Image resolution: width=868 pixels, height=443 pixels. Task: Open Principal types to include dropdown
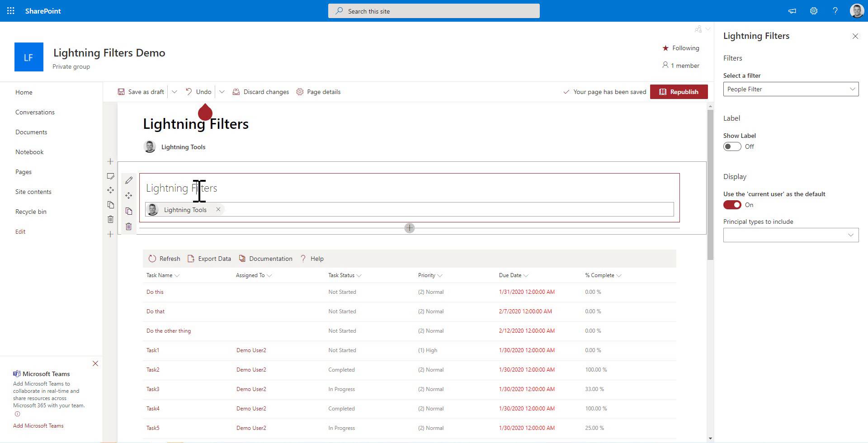coord(791,235)
